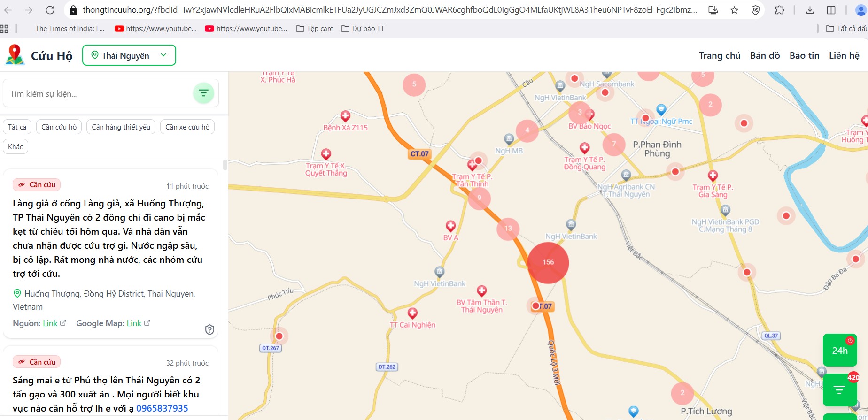Screen dimensions: 868x420
Task: Open the Báo tin page
Action: [804, 55]
